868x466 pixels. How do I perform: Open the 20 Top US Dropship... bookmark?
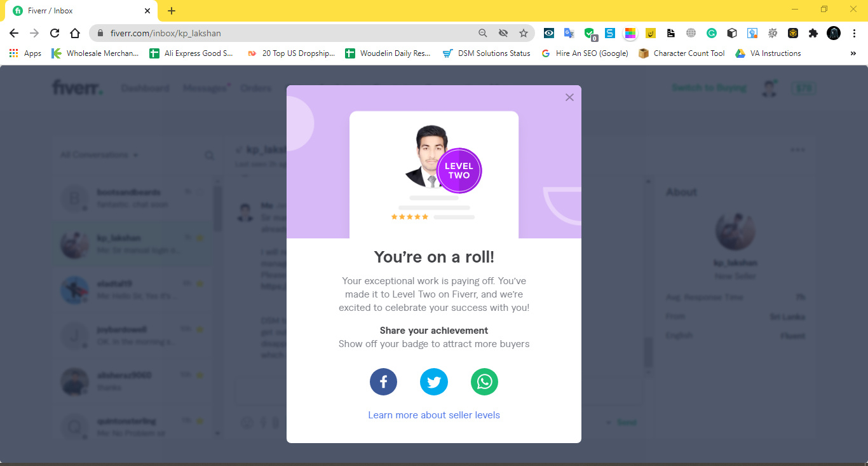pyautogui.click(x=291, y=53)
